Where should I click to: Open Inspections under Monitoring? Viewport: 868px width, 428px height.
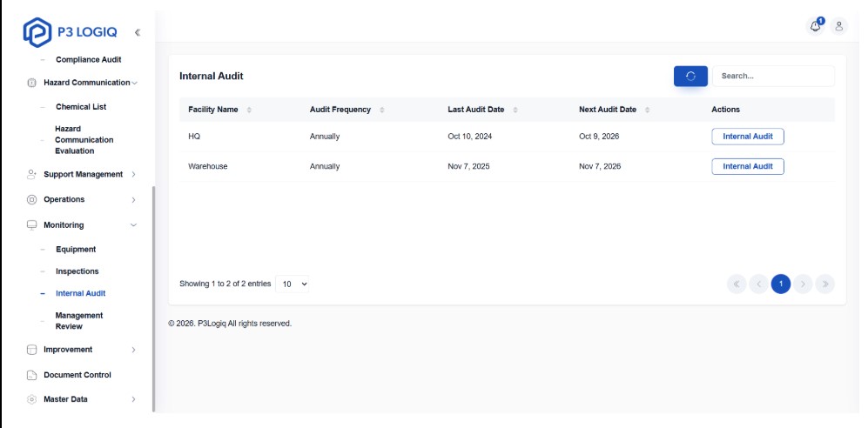[77, 271]
